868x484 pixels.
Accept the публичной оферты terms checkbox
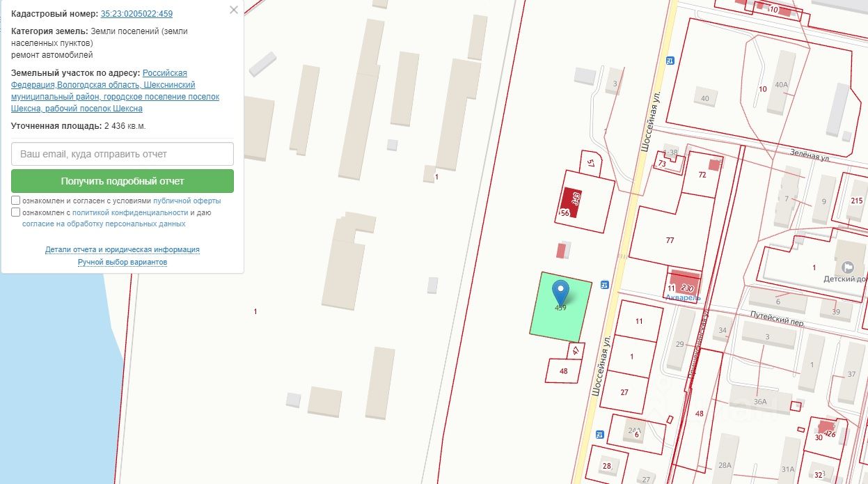[16, 201]
